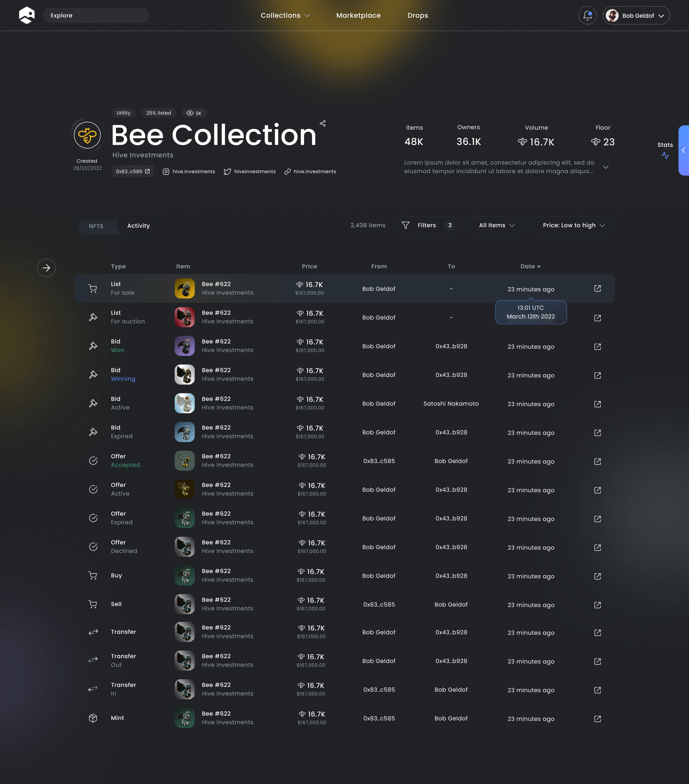Viewport: 689px width, 784px height.
Task: Click the share icon beside Bee Collection
Action: (x=323, y=123)
